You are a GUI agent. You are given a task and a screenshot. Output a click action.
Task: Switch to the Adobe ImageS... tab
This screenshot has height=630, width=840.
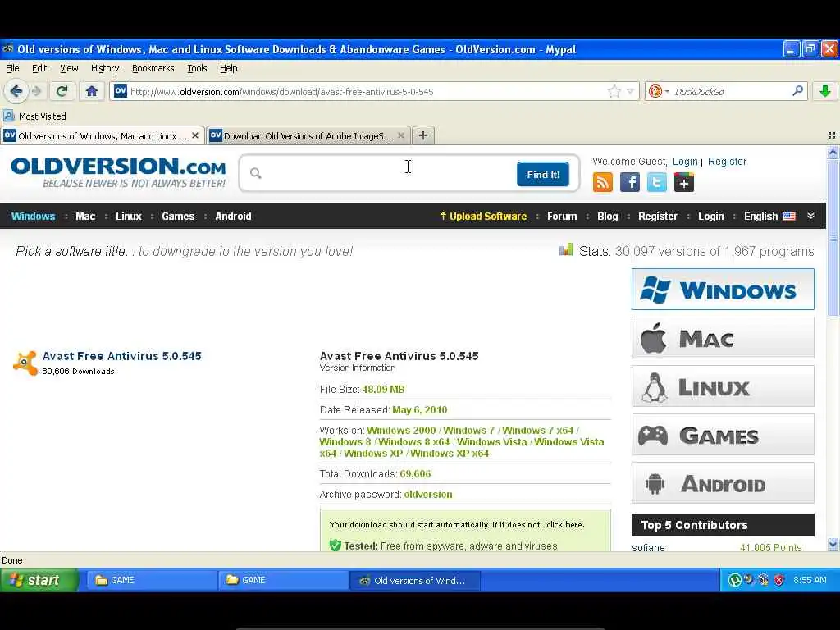(308, 136)
